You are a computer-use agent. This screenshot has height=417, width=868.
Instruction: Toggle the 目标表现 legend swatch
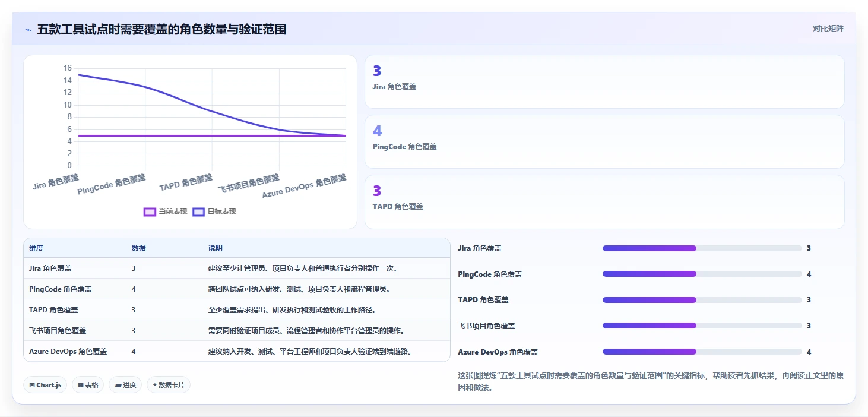coord(199,211)
